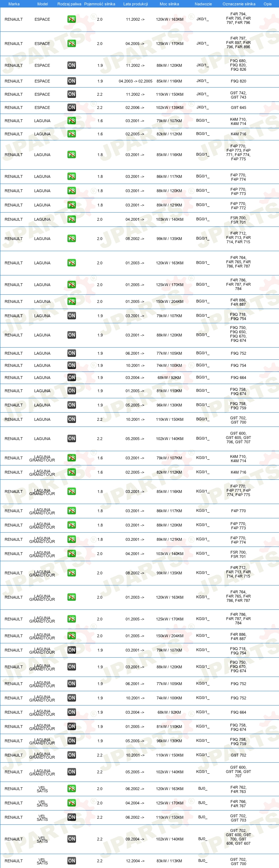279x868 pixels.
Task: Select VEL SATIS model in 102kW/140KM row
Action: pyautogui.click(x=42, y=839)
